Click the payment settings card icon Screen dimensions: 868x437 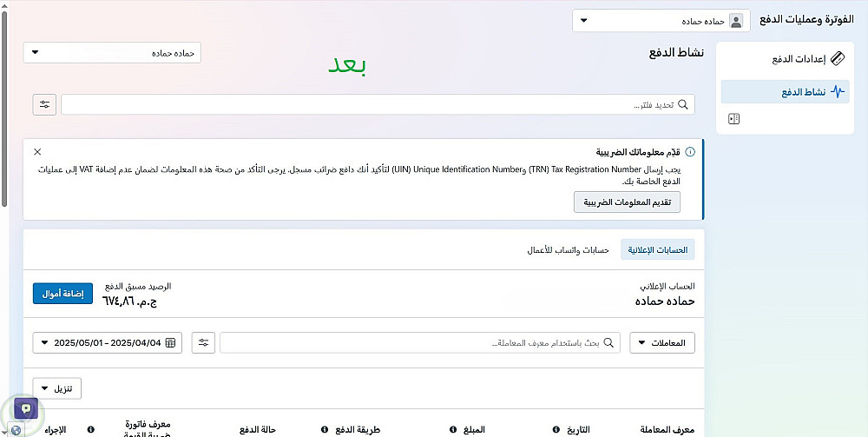(838, 59)
